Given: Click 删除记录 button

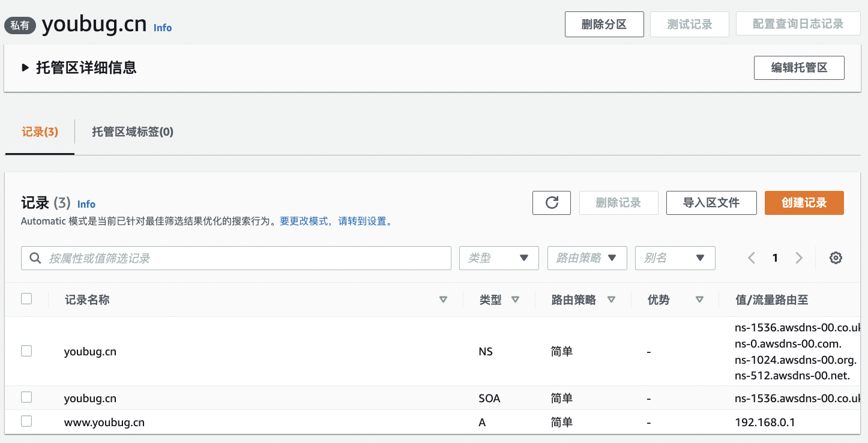Looking at the screenshot, I should (618, 203).
